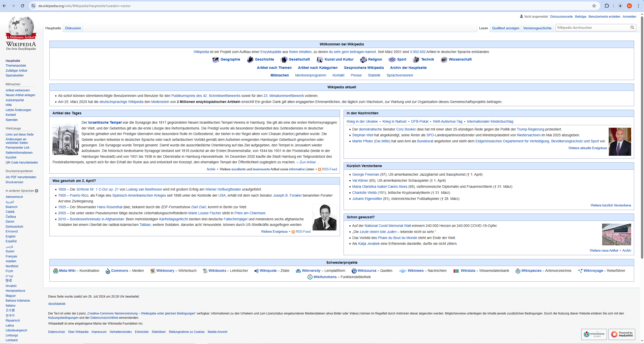Click the Geographie portal globe icon

(x=216, y=60)
